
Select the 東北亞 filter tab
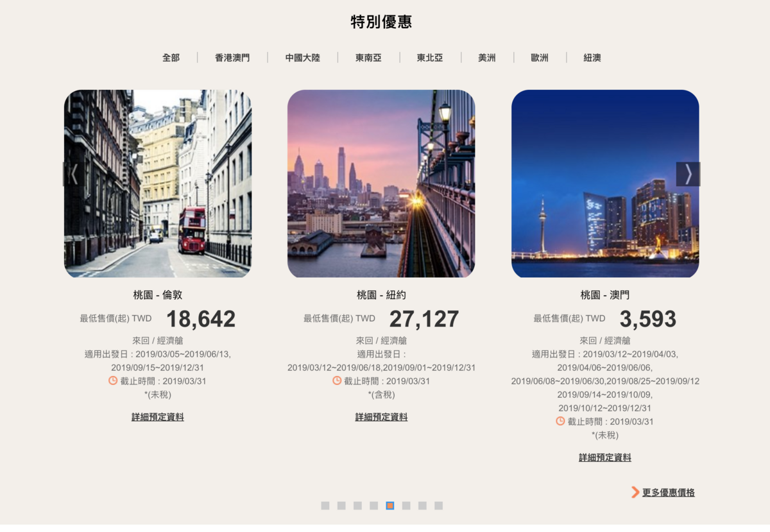pyautogui.click(x=430, y=58)
